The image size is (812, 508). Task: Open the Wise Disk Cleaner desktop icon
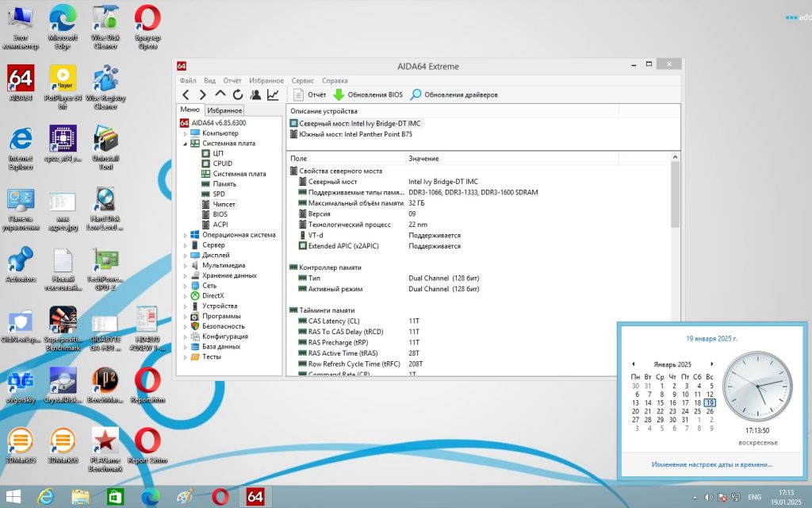[x=105, y=28]
